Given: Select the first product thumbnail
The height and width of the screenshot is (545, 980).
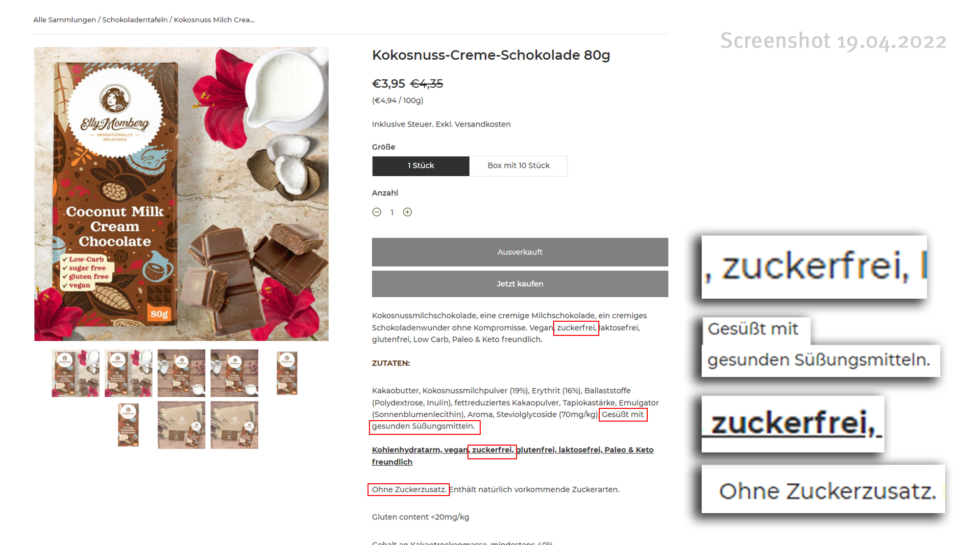Looking at the screenshot, I should click(x=75, y=373).
